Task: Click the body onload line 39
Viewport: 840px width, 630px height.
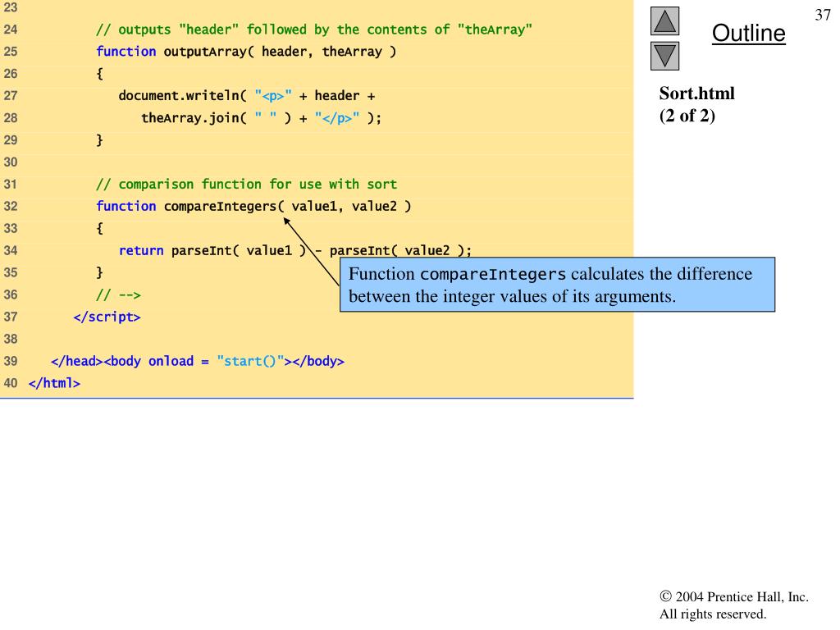Action: pos(198,361)
